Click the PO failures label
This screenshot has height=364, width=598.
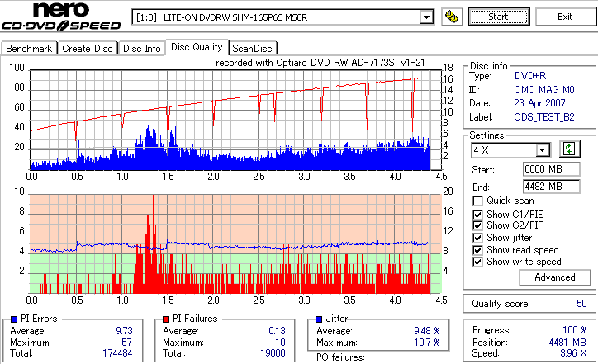340,357
